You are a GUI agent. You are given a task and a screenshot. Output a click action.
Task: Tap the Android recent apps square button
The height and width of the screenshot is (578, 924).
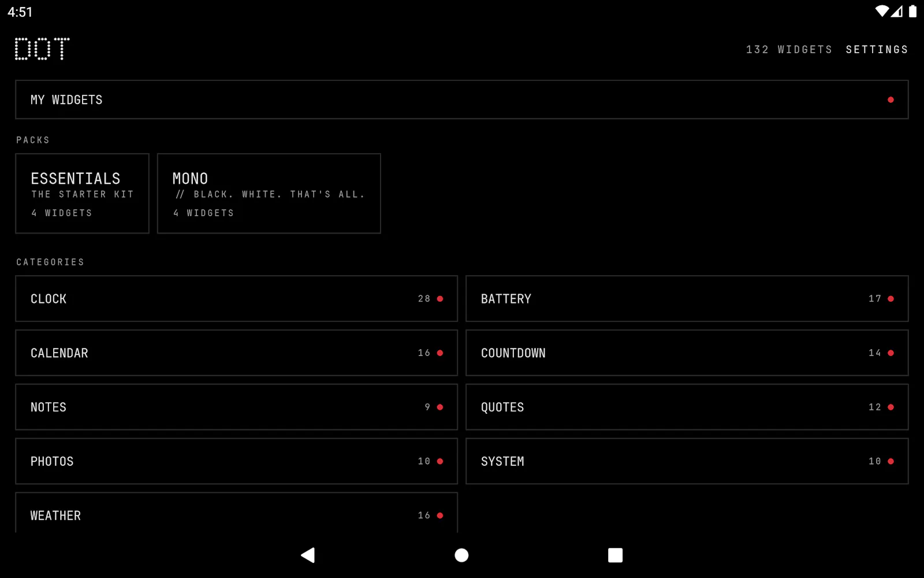point(616,555)
